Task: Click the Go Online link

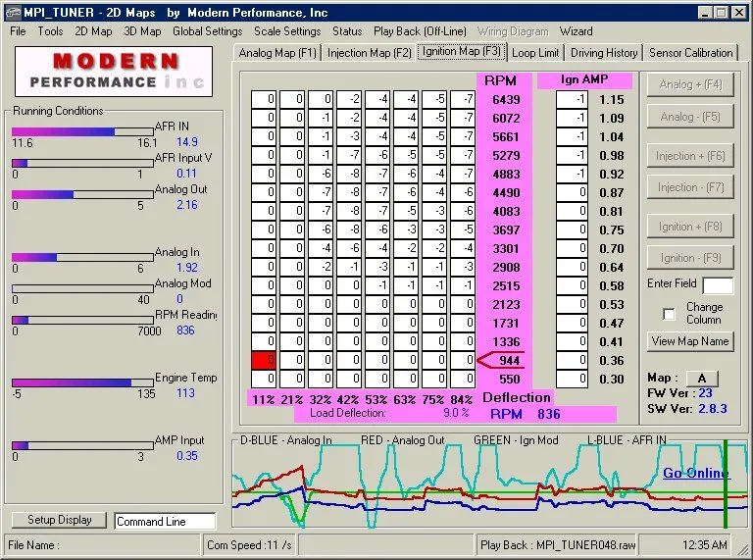Action: point(695,474)
